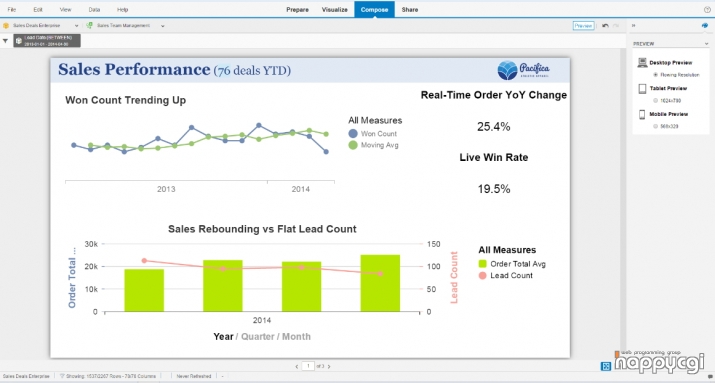Open the Edit menu
Screen dimensions: 715x383
(x=38, y=10)
